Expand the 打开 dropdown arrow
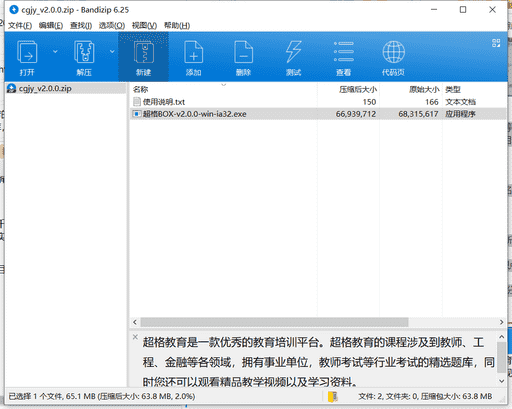512x409 pixels. (55, 52)
